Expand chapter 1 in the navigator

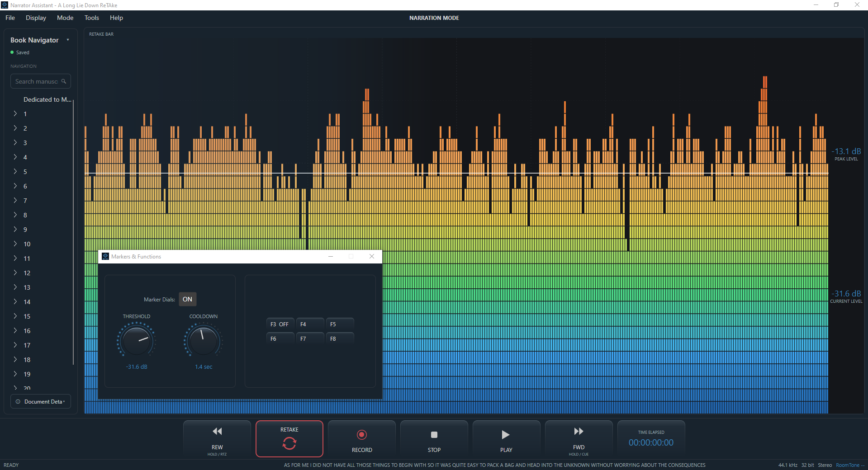click(15, 113)
